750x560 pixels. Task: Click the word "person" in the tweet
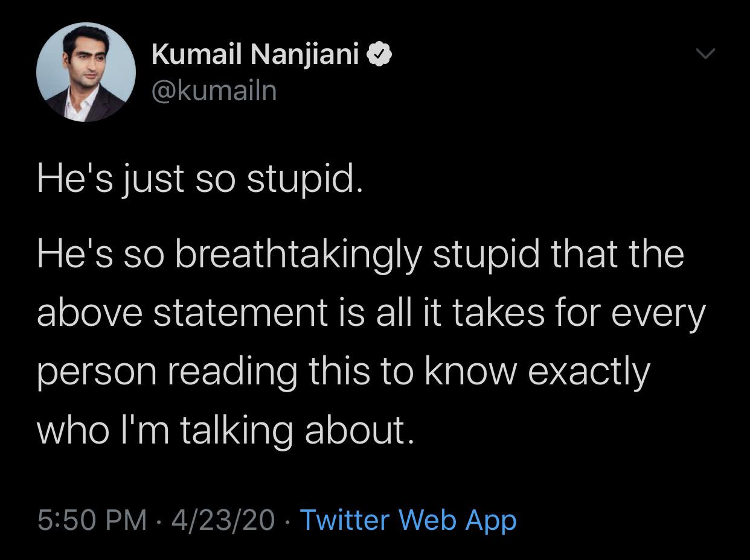pos(97,372)
